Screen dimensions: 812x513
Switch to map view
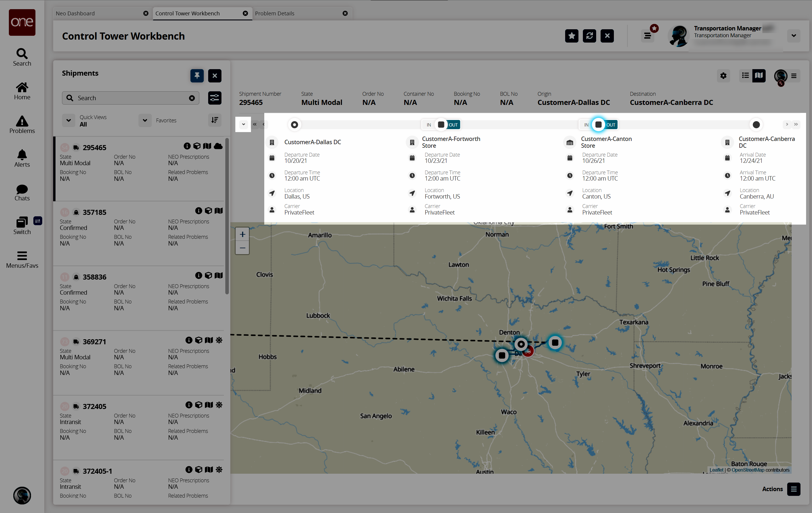tap(759, 76)
